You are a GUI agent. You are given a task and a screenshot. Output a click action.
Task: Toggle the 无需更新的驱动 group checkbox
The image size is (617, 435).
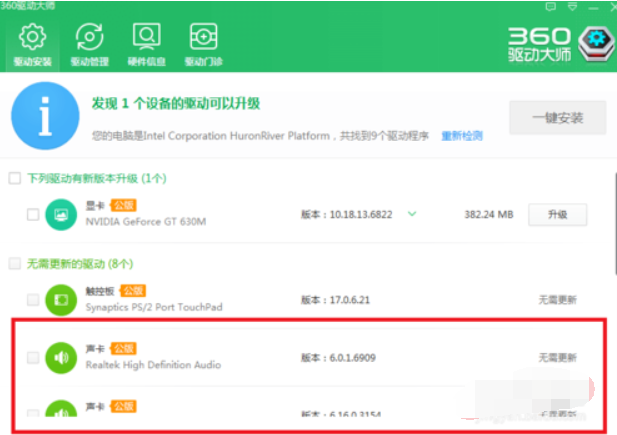(14, 264)
